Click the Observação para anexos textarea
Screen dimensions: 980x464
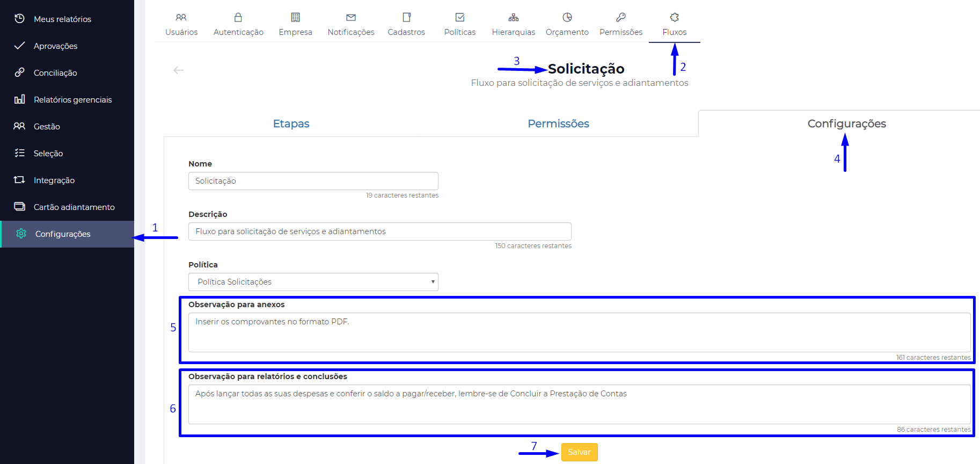click(x=579, y=332)
